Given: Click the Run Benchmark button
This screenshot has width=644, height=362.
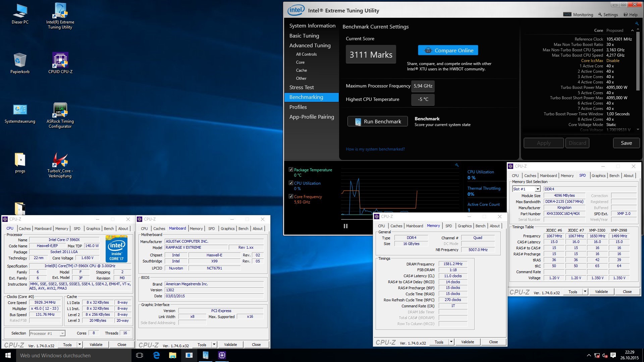Looking at the screenshot, I should pos(378,122).
